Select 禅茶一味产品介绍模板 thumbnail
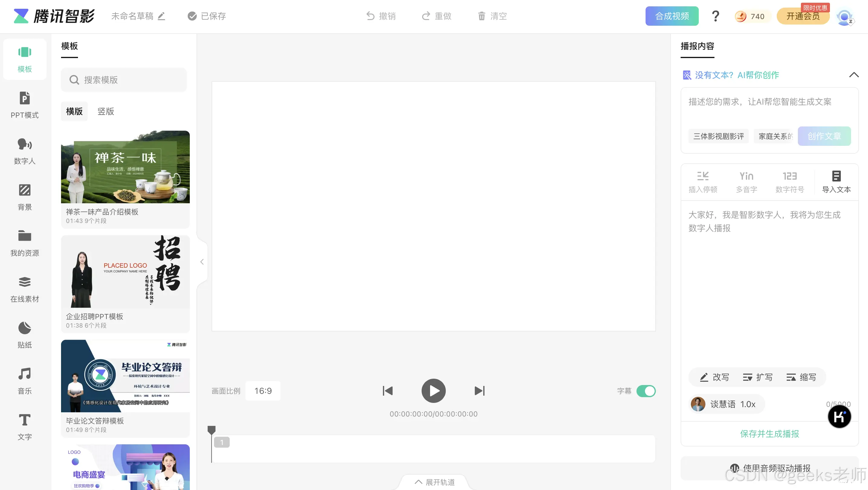868x490 pixels. pos(125,167)
